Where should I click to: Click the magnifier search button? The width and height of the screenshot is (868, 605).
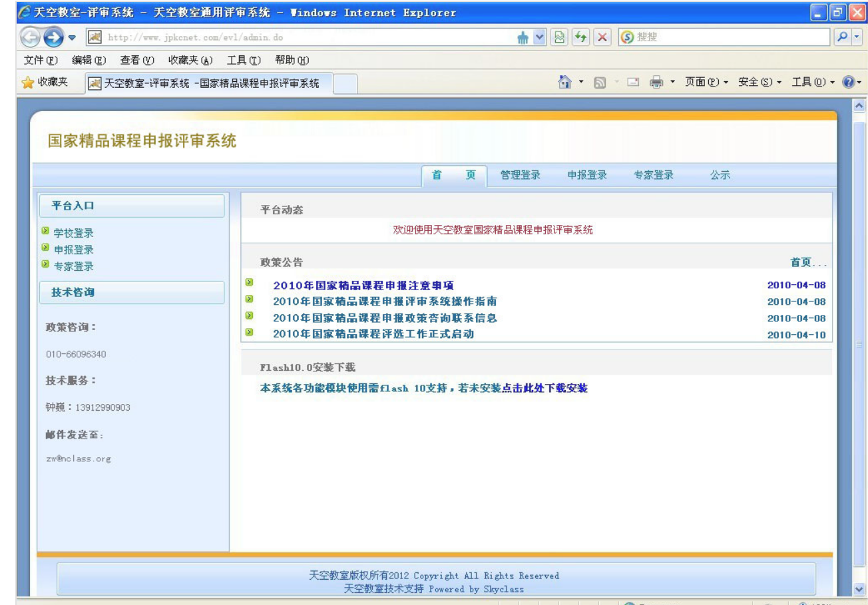pyautogui.click(x=841, y=37)
